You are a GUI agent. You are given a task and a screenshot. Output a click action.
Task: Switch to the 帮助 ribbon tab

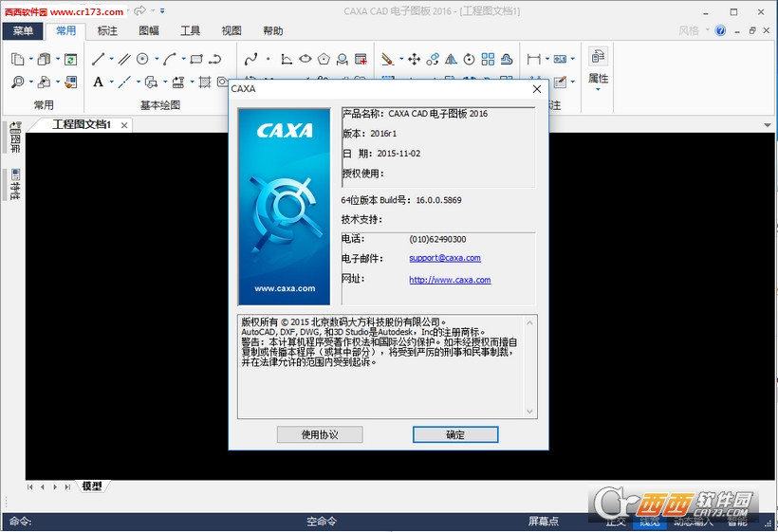pyautogui.click(x=273, y=30)
